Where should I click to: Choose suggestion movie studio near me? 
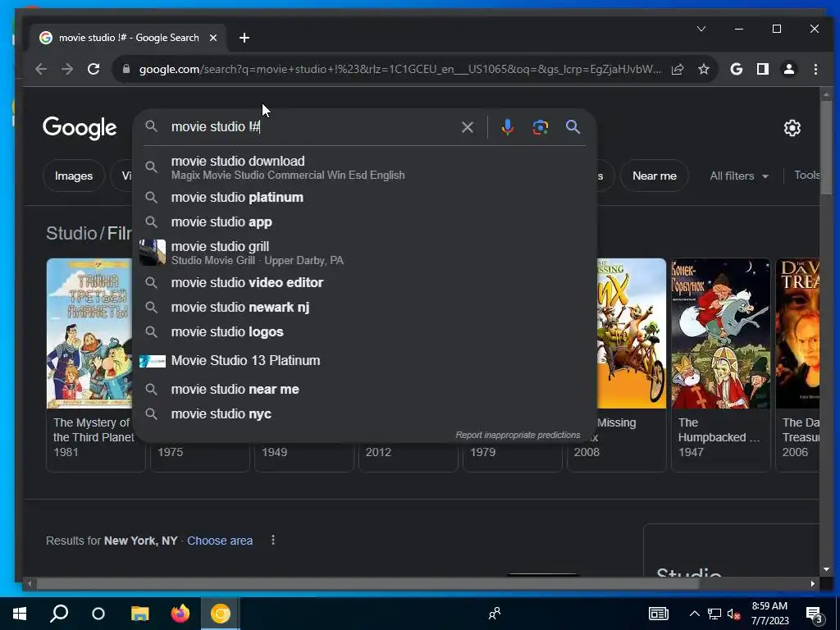coord(364,390)
